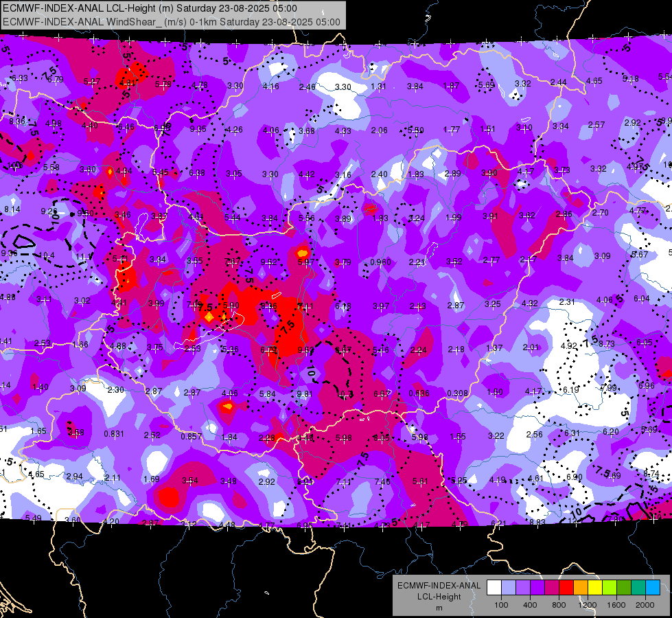Click the wind shear value 6.18
This screenshot has width=672, height=618.
pyautogui.click(x=343, y=306)
